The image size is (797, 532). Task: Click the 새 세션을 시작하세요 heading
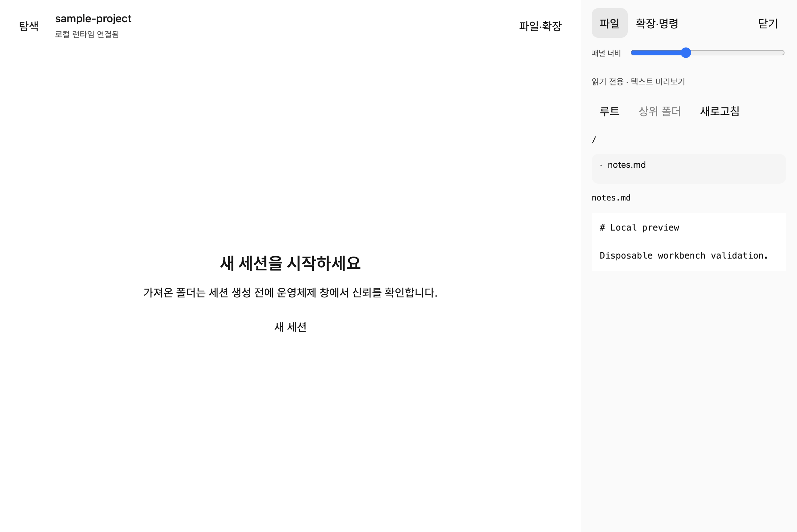[290, 263]
